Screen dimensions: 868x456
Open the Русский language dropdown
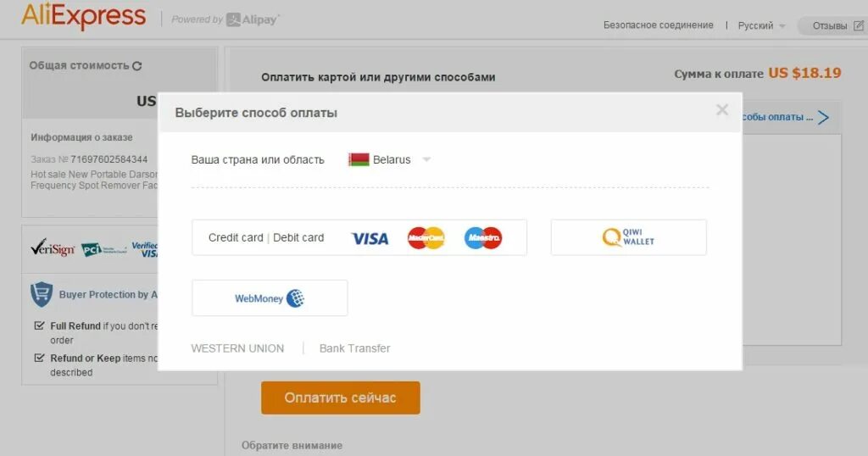[x=761, y=25]
